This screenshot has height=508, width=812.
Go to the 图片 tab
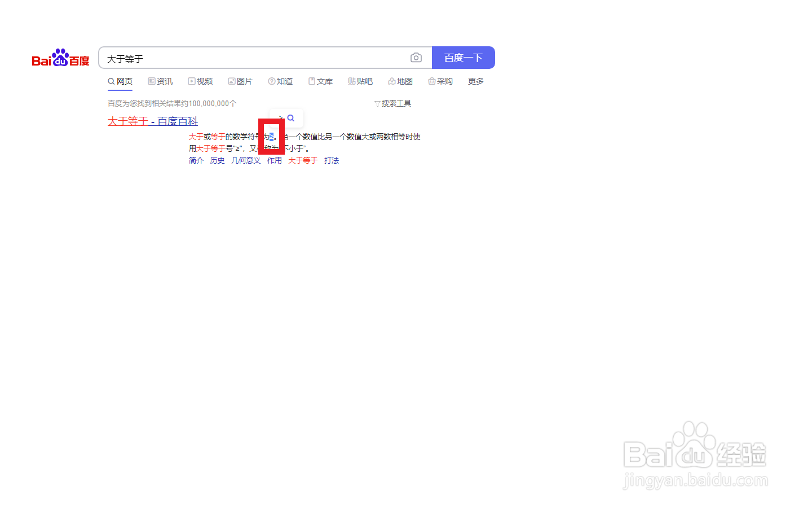click(240, 81)
